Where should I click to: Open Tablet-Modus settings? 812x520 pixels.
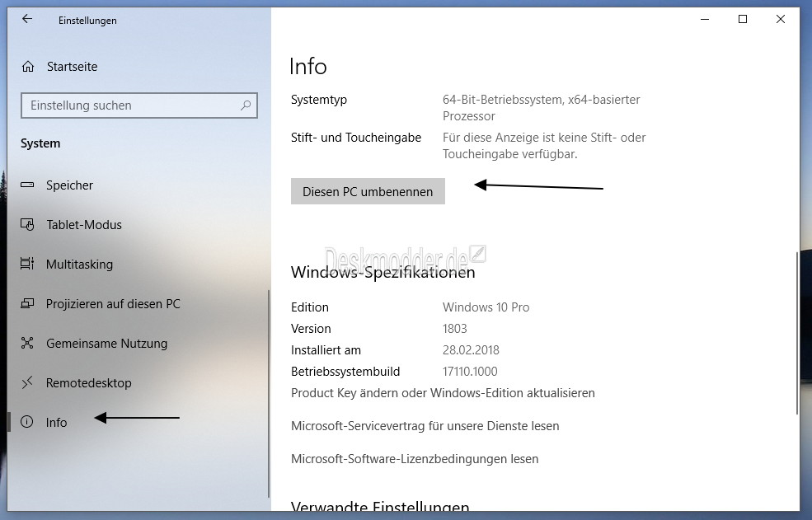[x=84, y=224]
